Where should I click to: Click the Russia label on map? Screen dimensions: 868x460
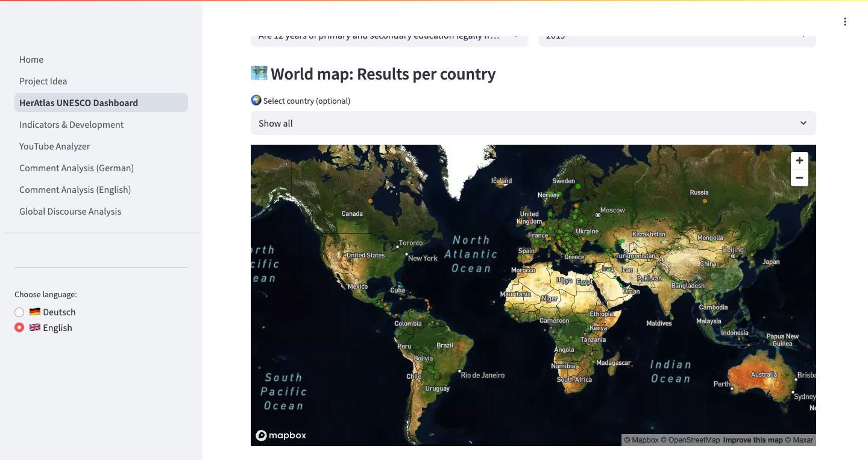[699, 192]
